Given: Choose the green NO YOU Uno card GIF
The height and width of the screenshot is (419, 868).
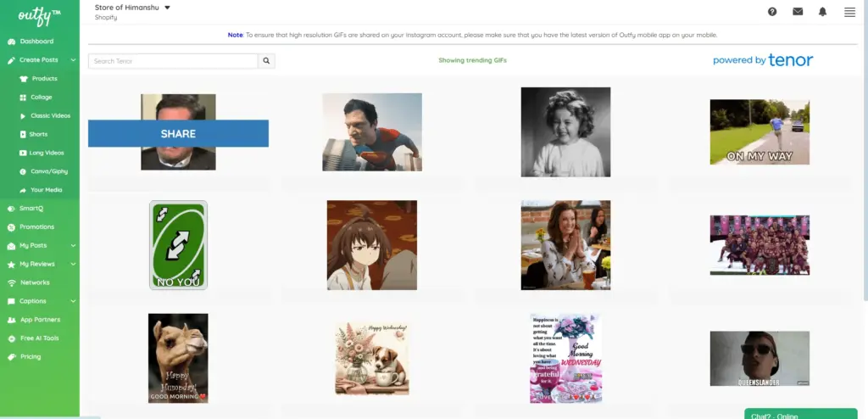Looking at the screenshot, I should coord(178,245).
